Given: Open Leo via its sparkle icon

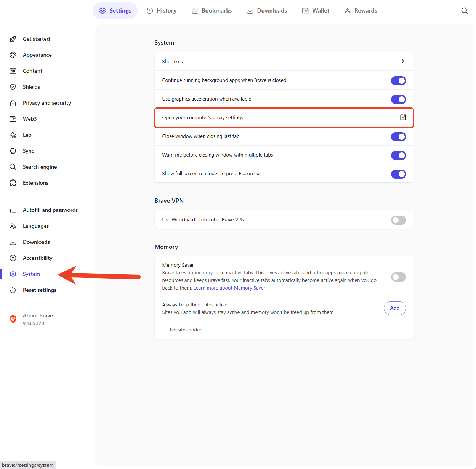Looking at the screenshot, I should (13, 135).
